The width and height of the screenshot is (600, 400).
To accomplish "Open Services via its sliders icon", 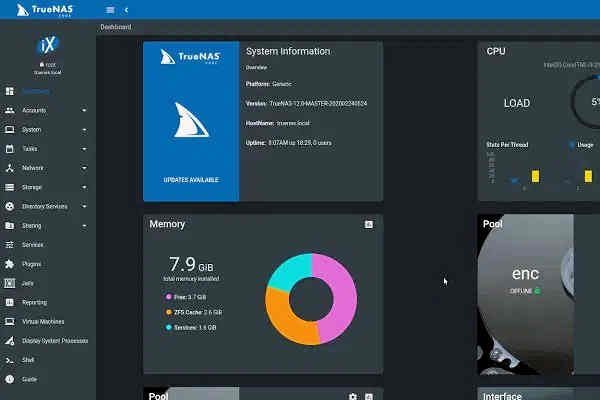I will (10, 245).
